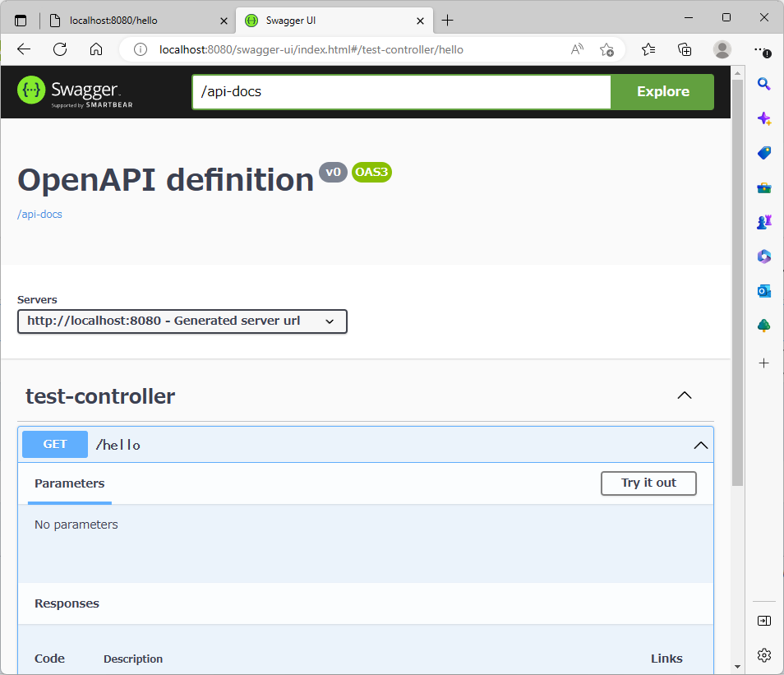Open the Servers dropdown
Screen dimensions: 784x675
182,321
